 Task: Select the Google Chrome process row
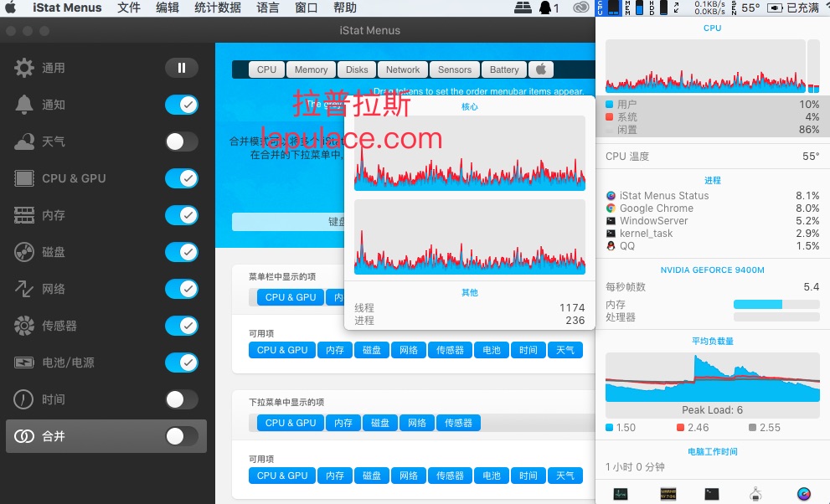coord(713,208)
